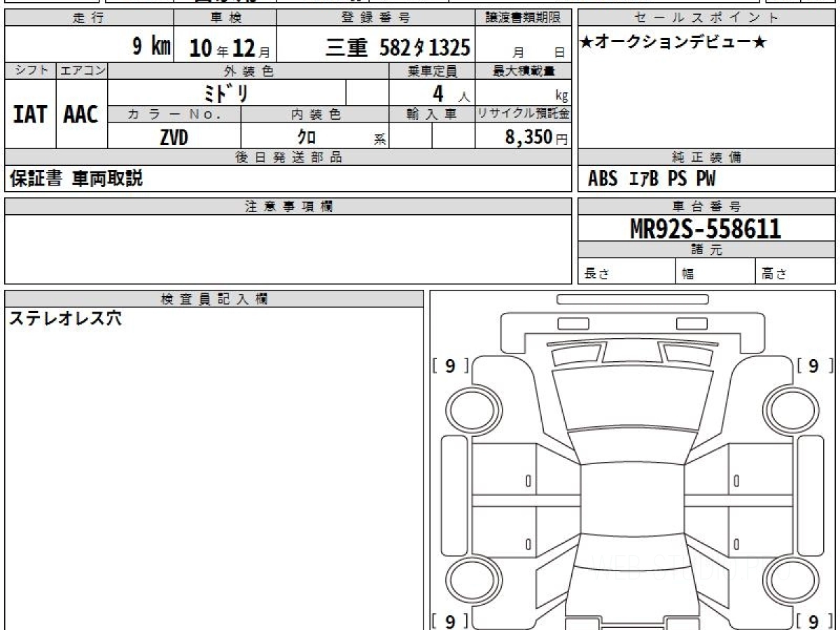This screenshot has height=630, width=840.
Task: Click the 高さ dimension label
Action: (x=775, y=274)
